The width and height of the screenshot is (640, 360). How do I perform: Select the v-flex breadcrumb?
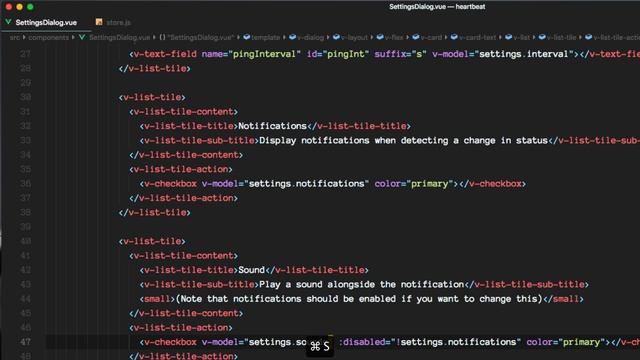coord(394,38)
